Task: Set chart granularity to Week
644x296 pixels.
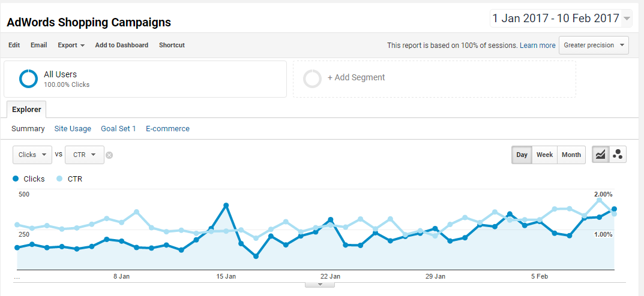Action: pyautogui.click(x=544, y=155)
